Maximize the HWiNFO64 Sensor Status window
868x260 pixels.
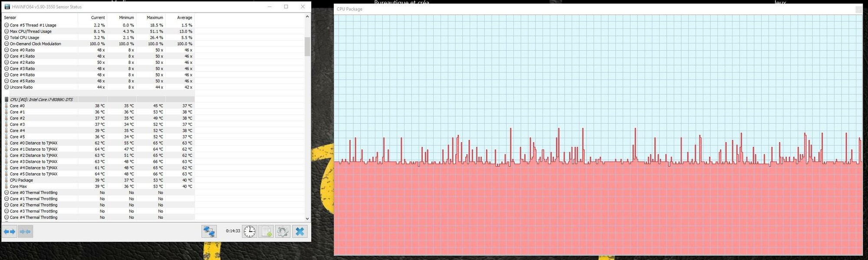pyautogui.click(x=286, y=7)
